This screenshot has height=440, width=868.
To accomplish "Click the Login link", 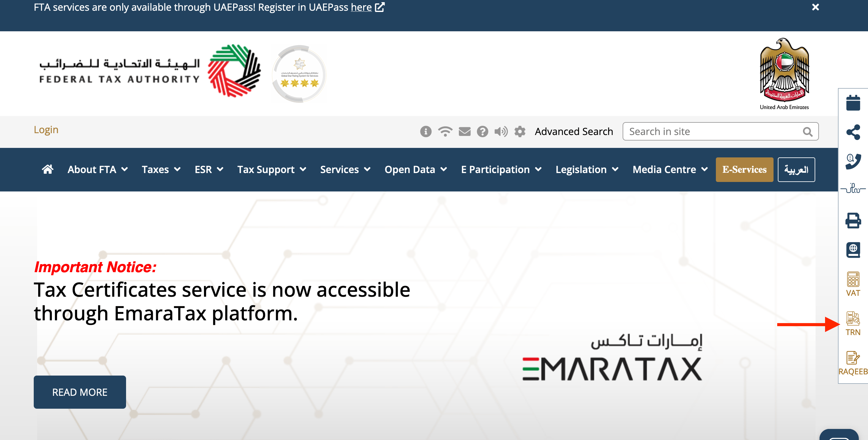I will [x=46, y=129].
